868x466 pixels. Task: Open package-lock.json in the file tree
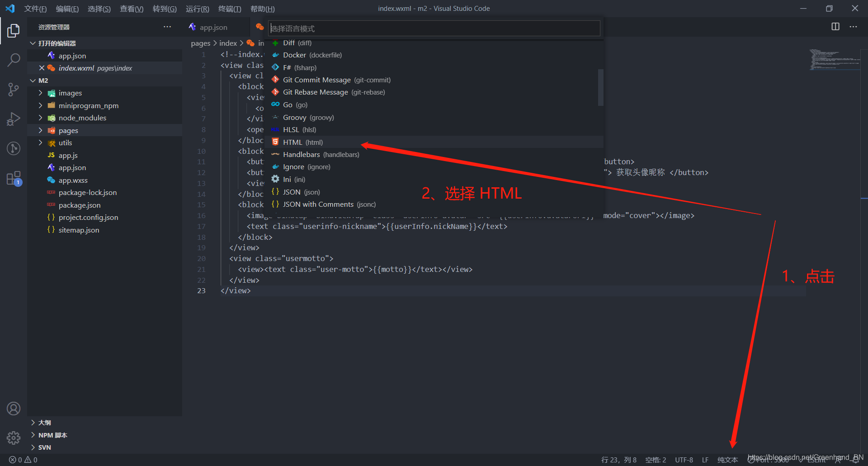pos(105,193)
